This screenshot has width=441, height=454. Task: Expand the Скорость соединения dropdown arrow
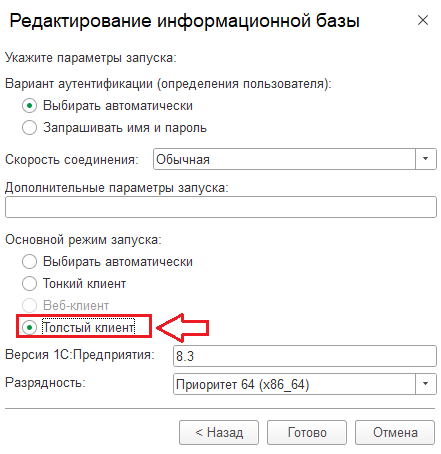tap(426, 159)
